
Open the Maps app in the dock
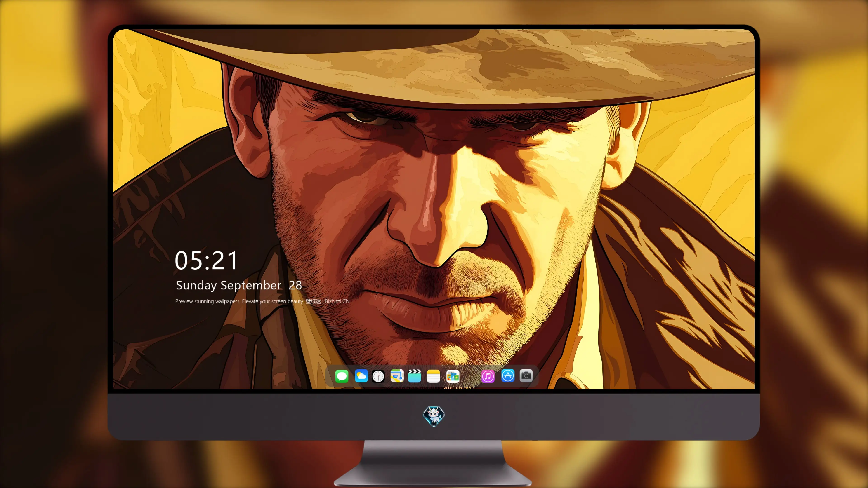coord(397,376)
